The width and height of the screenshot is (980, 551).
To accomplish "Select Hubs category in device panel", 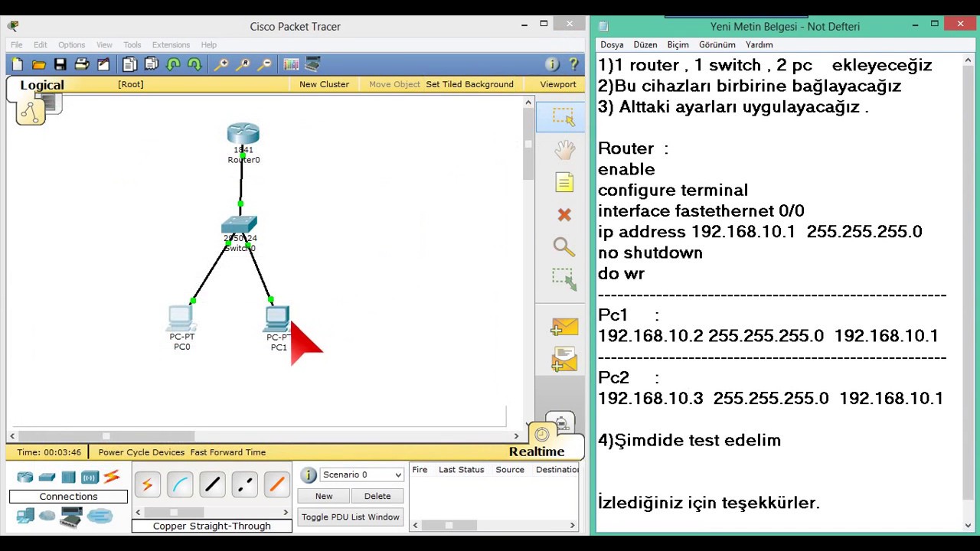I will coord(69,478).
